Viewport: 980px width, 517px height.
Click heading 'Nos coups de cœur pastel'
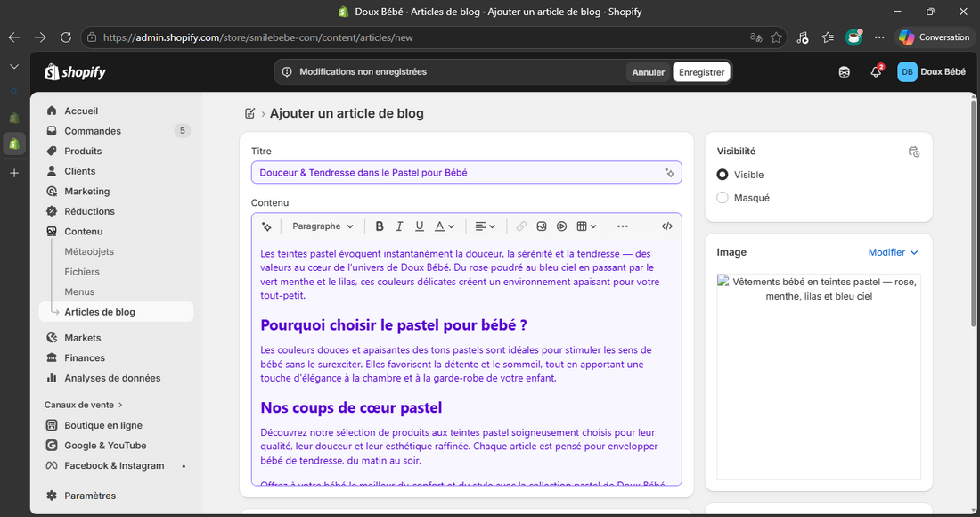point(351,407)
